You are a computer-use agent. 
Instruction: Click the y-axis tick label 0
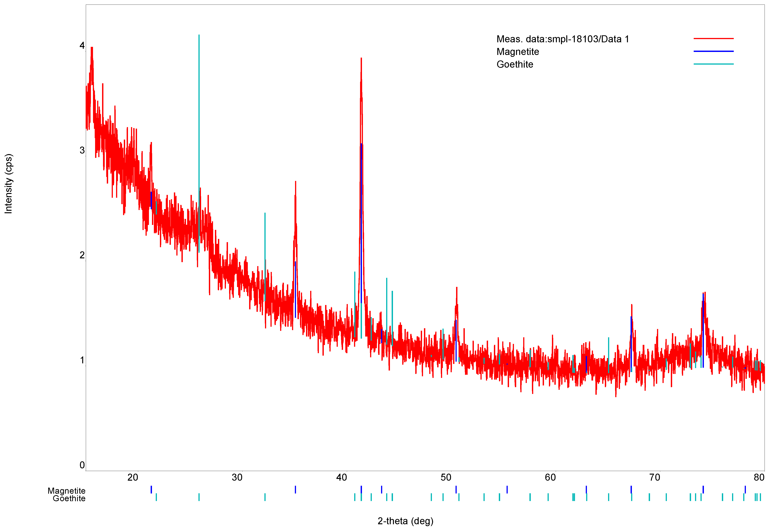coord(82,465)
